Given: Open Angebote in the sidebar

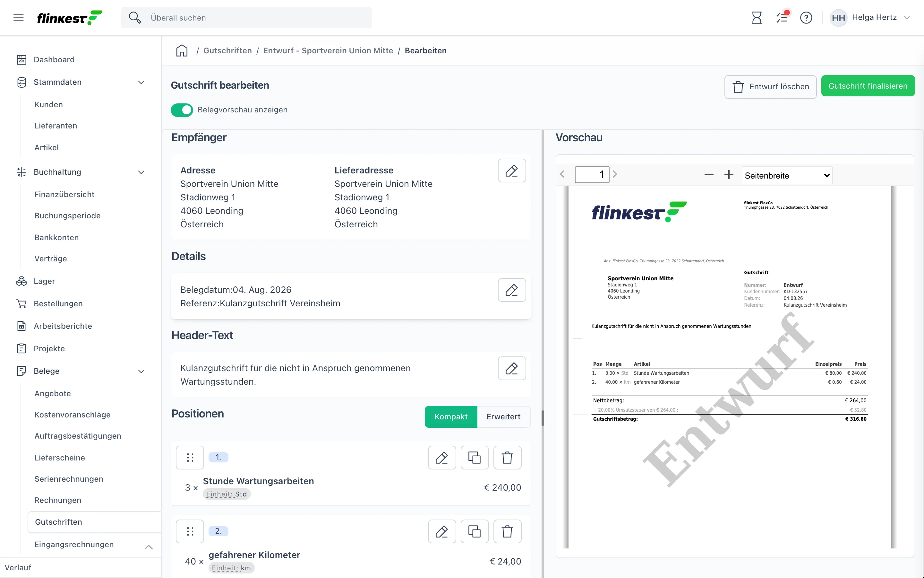Looking at the screenshot, I should click(x=53, y=394).
